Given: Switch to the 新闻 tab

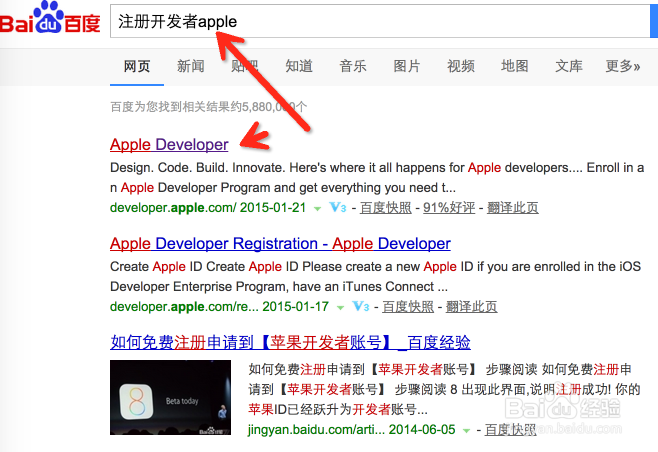Looking at the screenshot, I should point(191,66).
